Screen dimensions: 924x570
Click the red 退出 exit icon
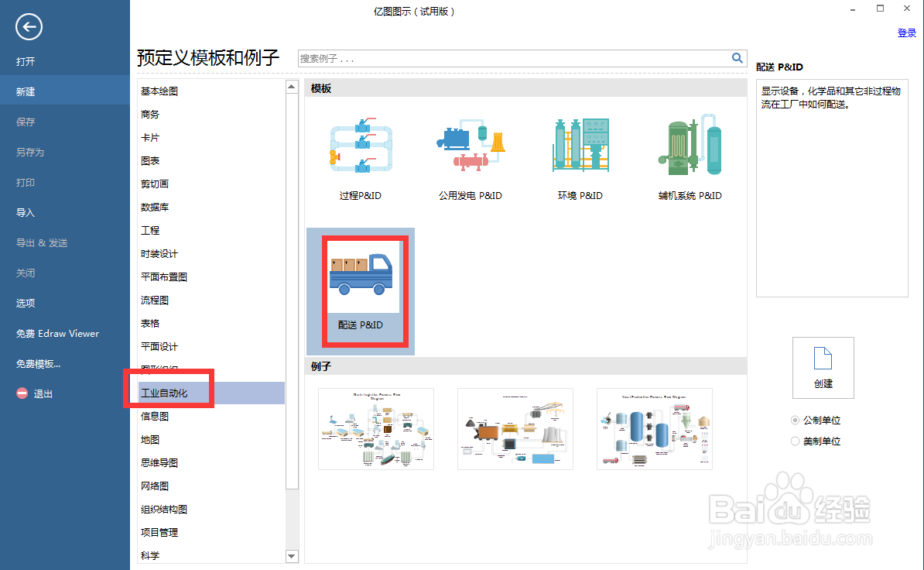[22, 393]
